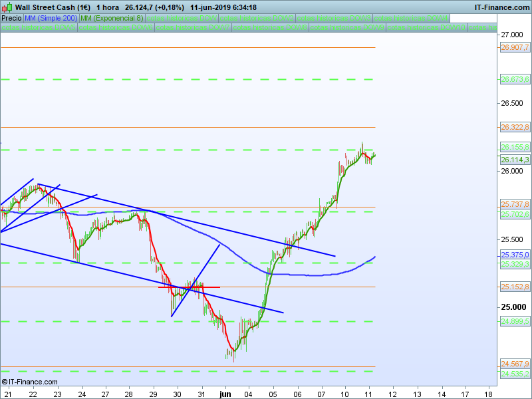
Task: Click the 25.702,6 green price label
Action: 515,214
